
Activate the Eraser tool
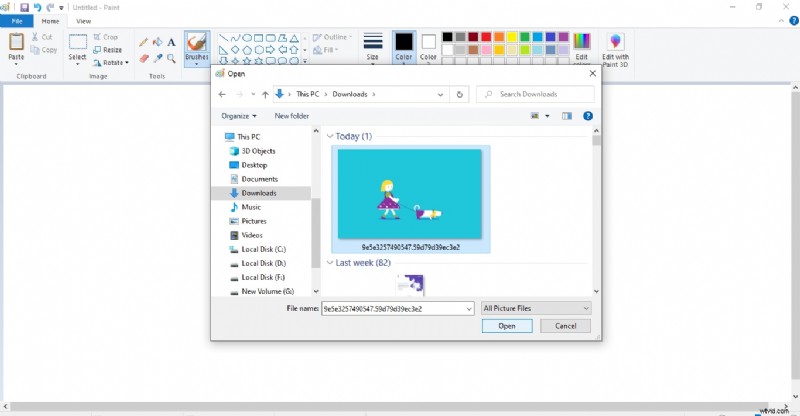(144, 59)
